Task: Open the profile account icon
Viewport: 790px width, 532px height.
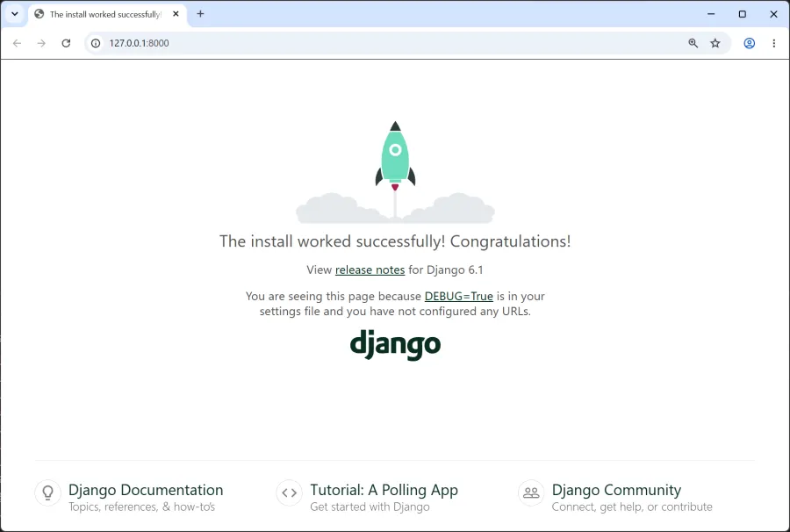Action: click(x=750, y=43)
